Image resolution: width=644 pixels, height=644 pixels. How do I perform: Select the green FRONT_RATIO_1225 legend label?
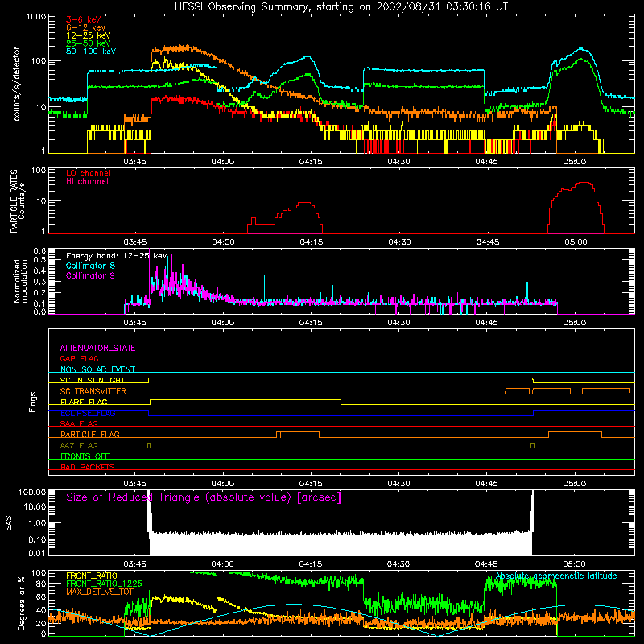(104, 584)
